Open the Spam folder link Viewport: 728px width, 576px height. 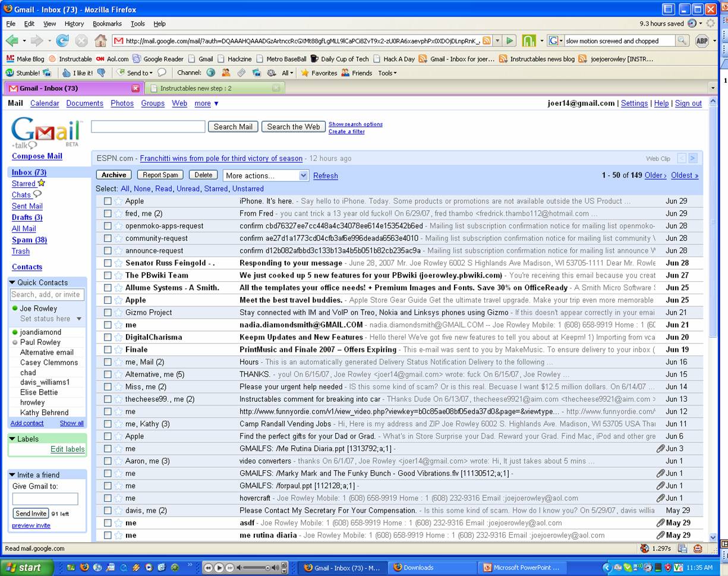29,240
